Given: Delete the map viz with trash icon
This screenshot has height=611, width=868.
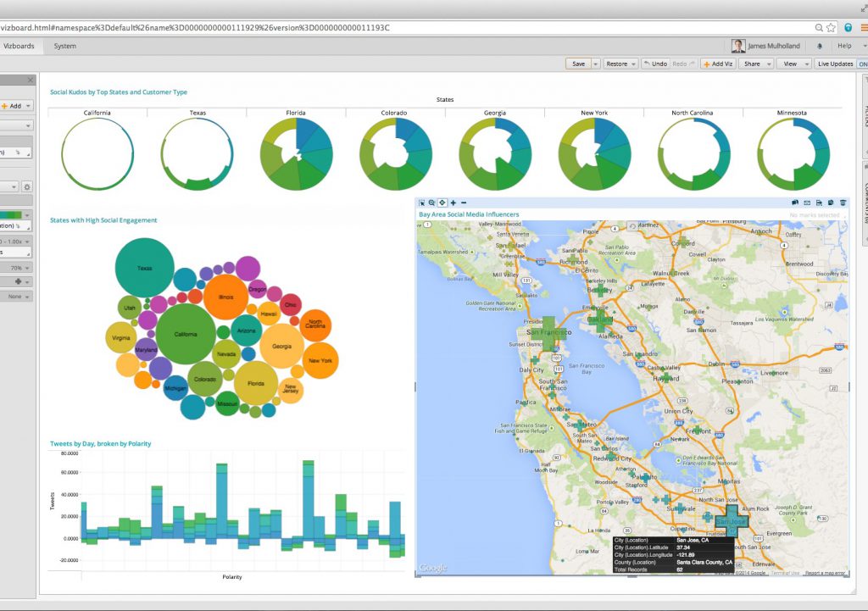Looking at the screenshot, I should click(843, 203).
